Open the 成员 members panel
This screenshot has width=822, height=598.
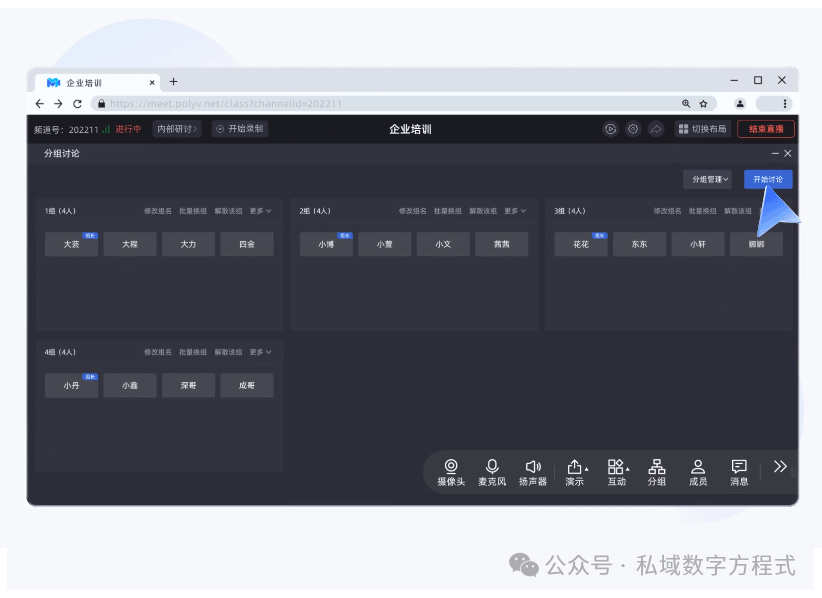(x=697, y=470)
